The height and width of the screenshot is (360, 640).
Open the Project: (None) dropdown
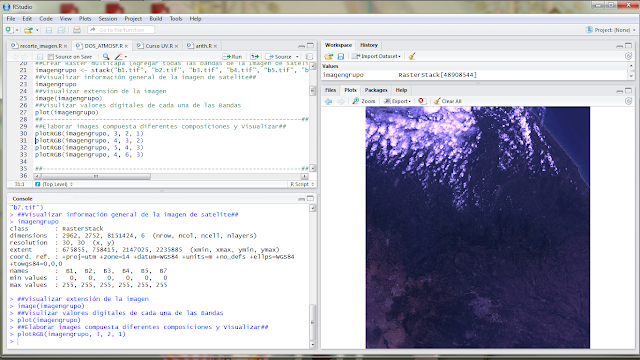[x=611, y=30]
